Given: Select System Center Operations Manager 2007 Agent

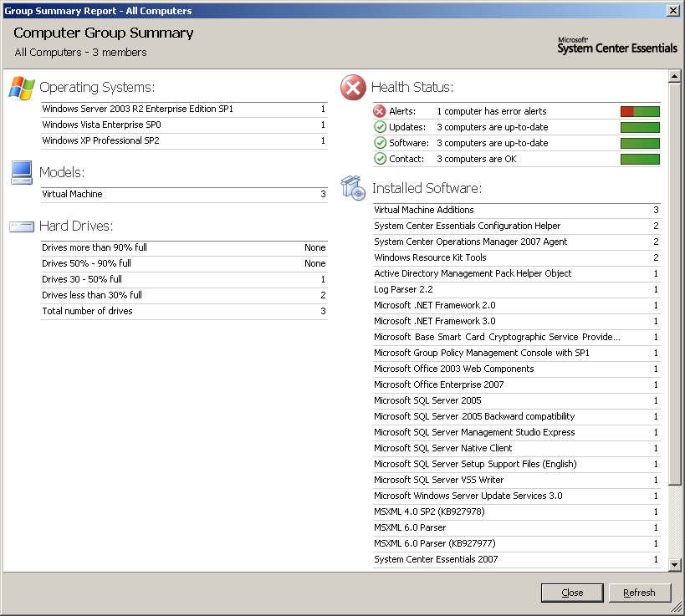Looking at the screenshot, I should 516,242.
